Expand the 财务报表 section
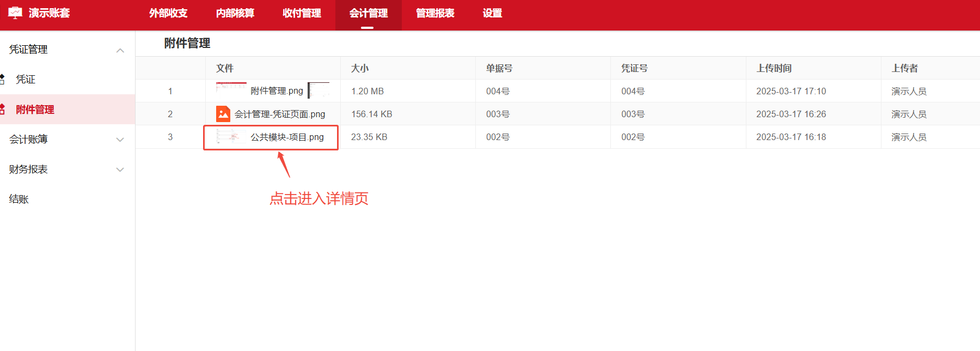The height and width of the screenshot is (351, 980). 120,170
